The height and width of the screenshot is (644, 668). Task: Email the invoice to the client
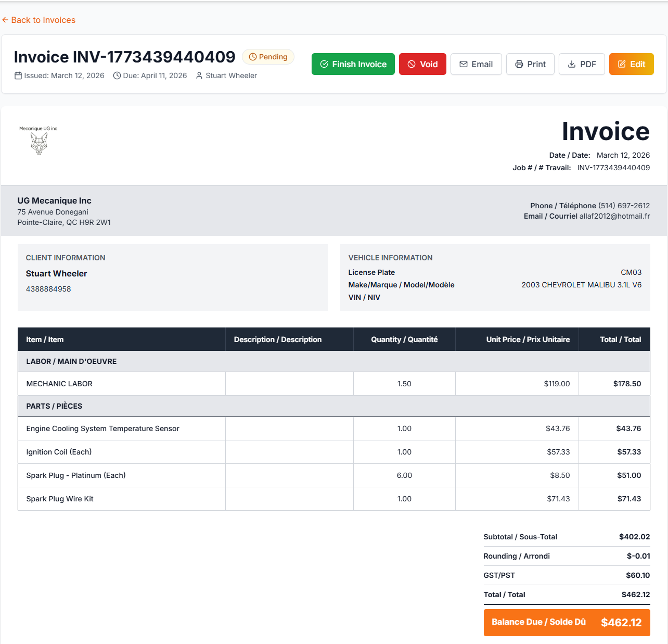click(x=476, y=64)
